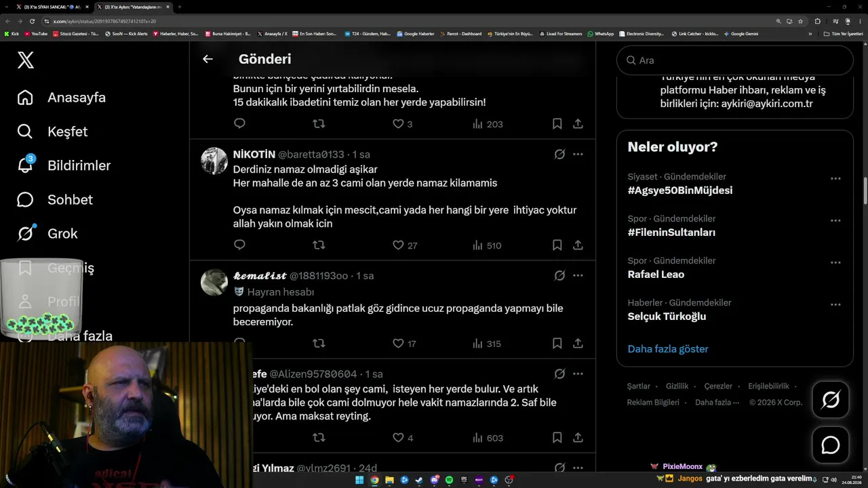Image resolution: width=868 pixels, height=488 pixels.
Task: Share the kemalist post
Action: coord(578,344)
